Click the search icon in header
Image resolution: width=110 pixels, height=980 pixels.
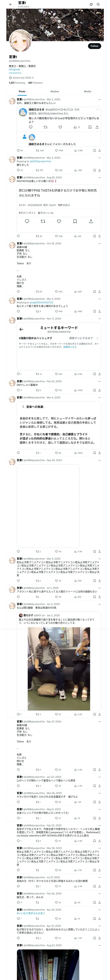click(98, 5)
